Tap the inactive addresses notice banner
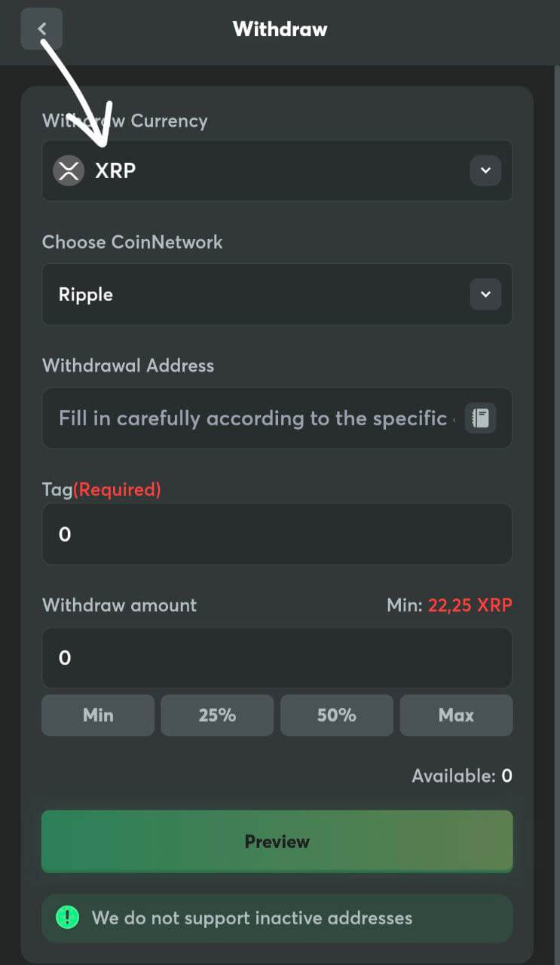The image size is (560, 965). (x=277, y=918)
